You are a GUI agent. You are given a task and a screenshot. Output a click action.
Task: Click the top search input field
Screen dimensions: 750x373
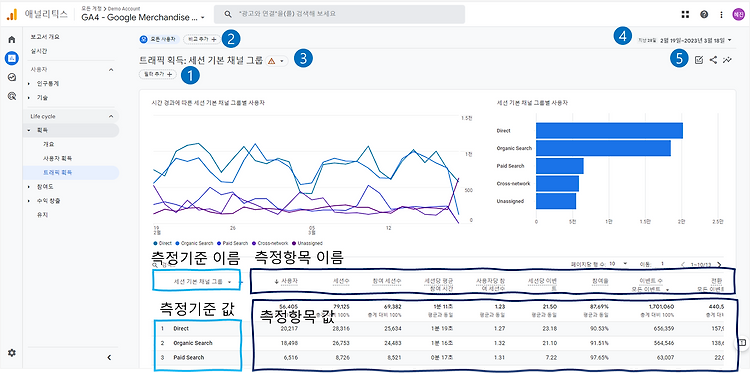coord(340,14)
